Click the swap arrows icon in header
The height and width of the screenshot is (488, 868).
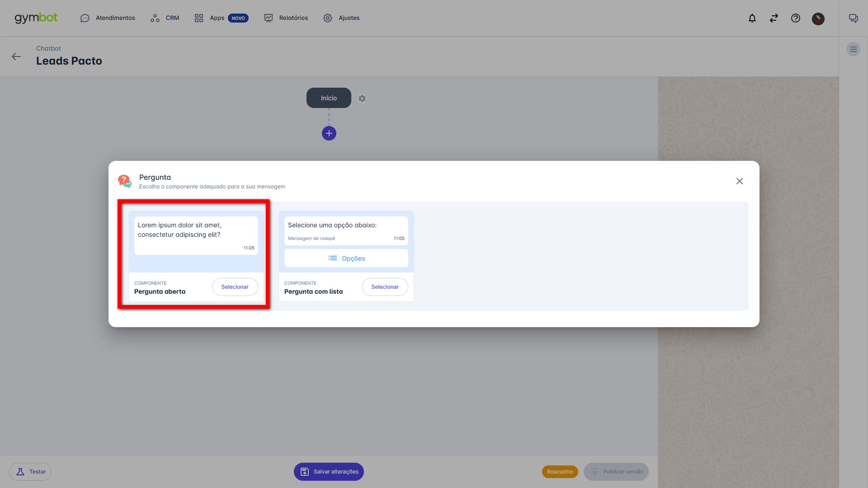[x=774, y=18]
